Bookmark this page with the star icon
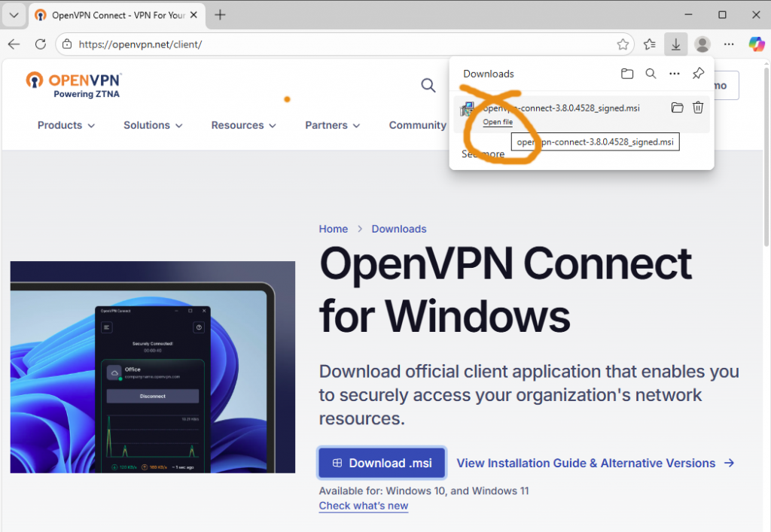Image resolution: width=771 pixels, height=532 pixels. (623, 44)
